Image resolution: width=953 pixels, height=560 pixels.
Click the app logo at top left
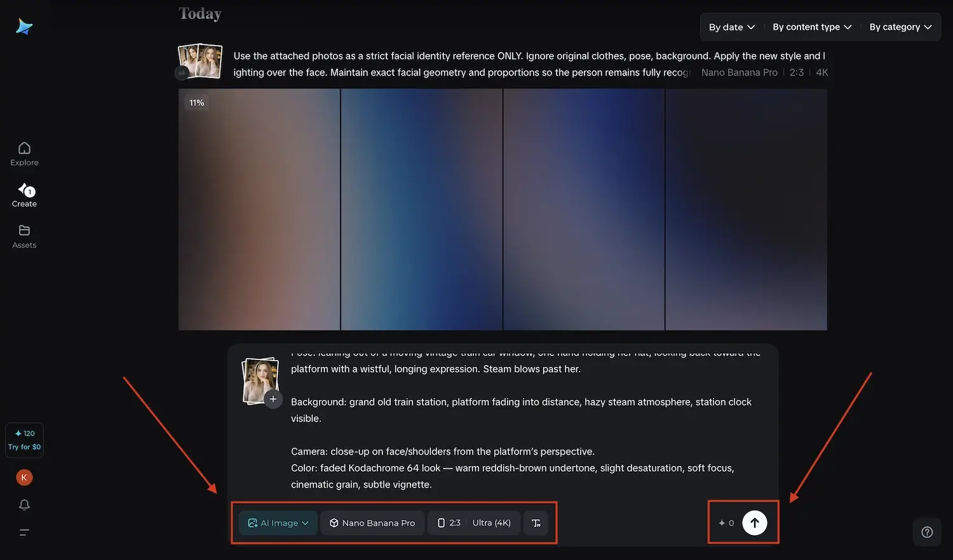24,27
